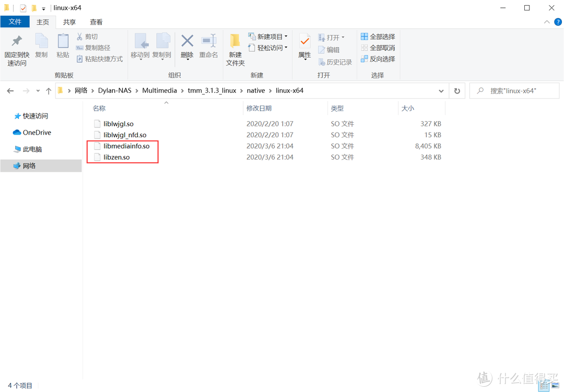Sort by the Name column header
The image size is (564, 392).
point(99,108)
